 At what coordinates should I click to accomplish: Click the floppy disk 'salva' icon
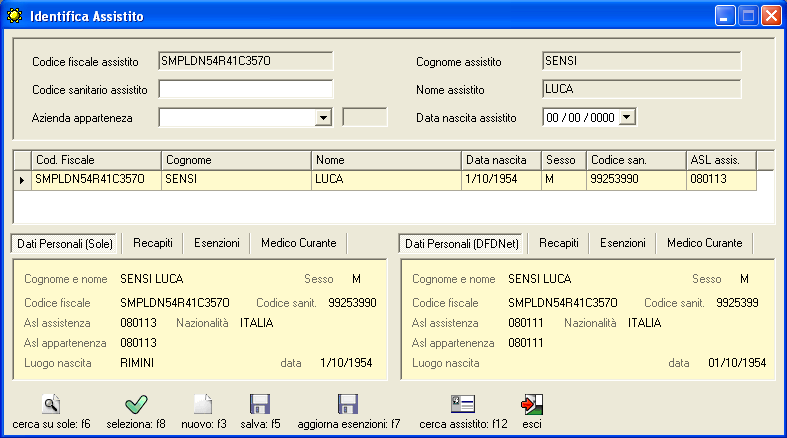tap(260, 404)
